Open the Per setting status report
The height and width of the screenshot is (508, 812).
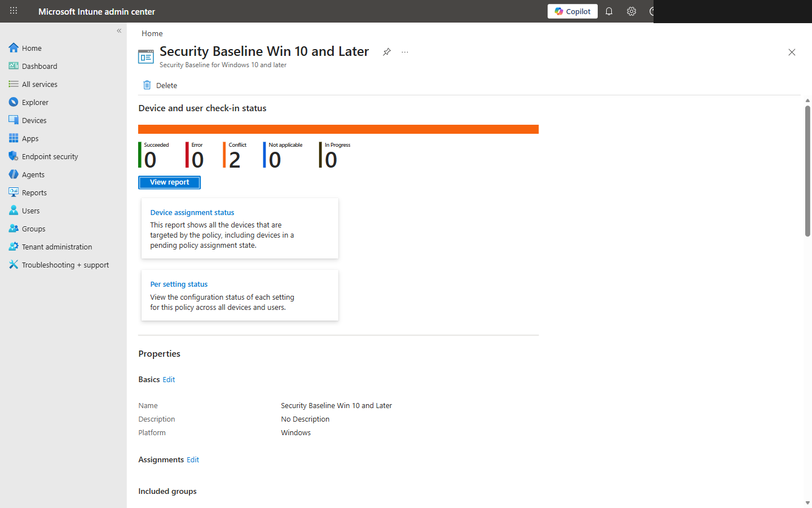(x=179, y=284)
